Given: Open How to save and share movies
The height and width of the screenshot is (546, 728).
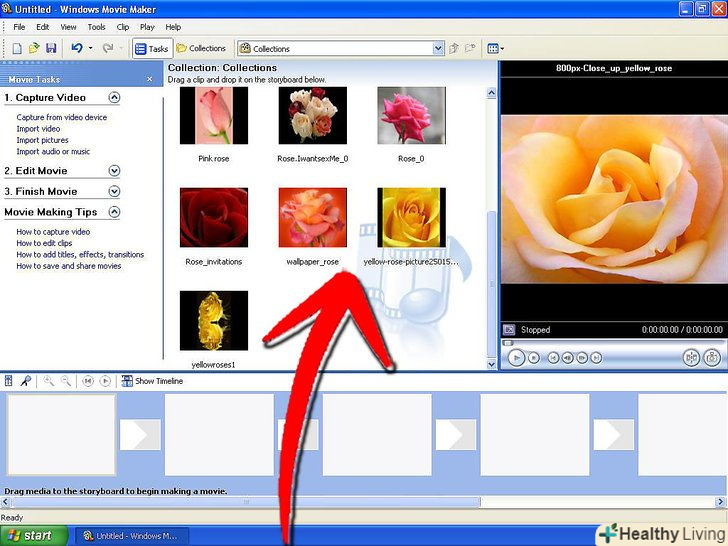Looking at the screenshot, I should [69, 266].
